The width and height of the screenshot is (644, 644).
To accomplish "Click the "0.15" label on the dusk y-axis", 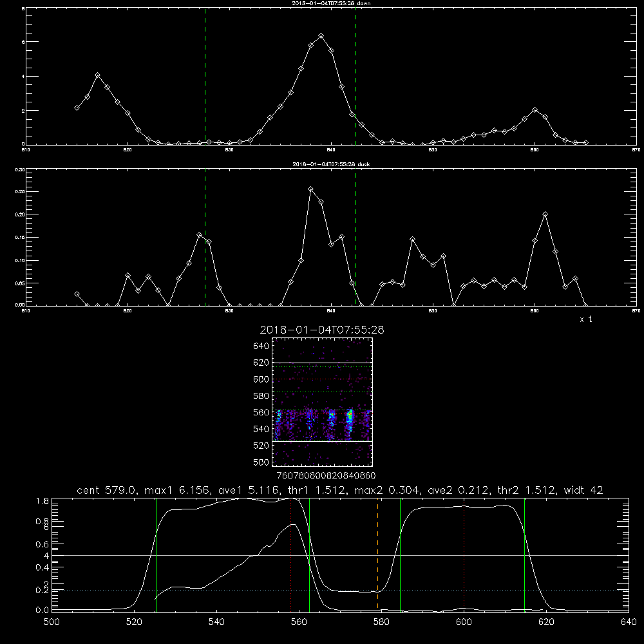I will (20, 238).
